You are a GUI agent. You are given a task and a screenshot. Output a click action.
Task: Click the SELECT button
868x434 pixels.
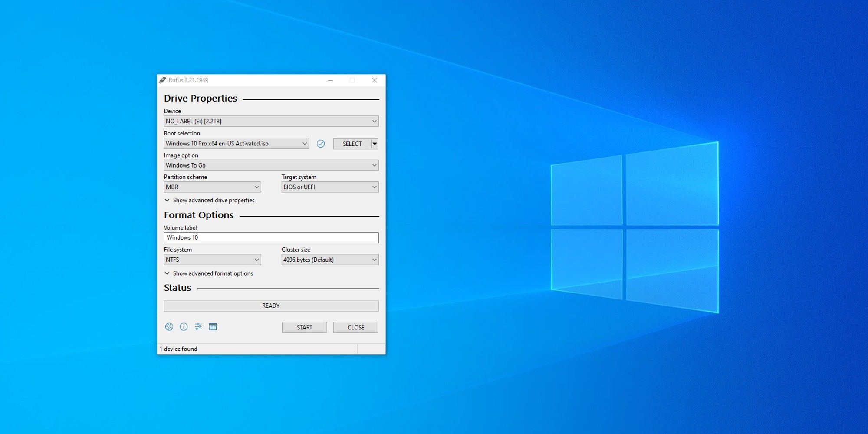coord(352,144)
